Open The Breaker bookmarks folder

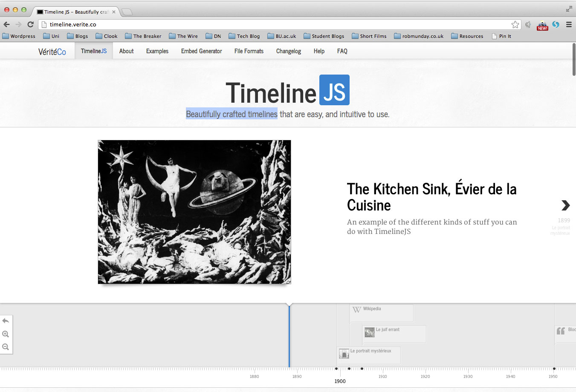[143, 36]
